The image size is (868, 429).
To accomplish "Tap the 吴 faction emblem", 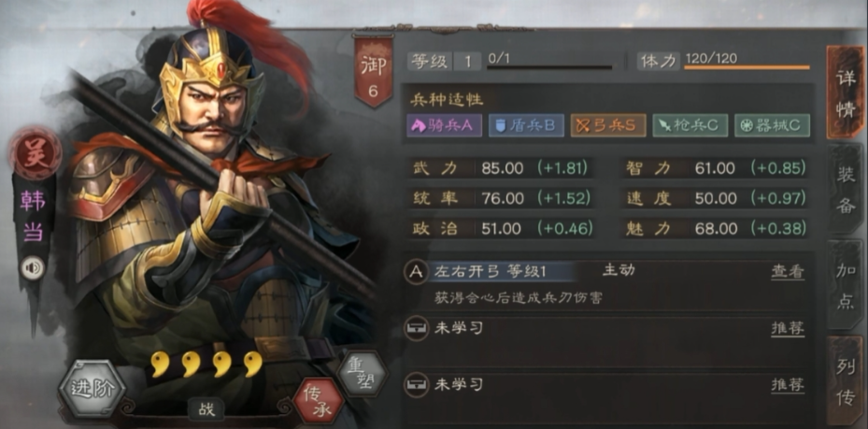I will pyautogui.click(x=35, y=152).
